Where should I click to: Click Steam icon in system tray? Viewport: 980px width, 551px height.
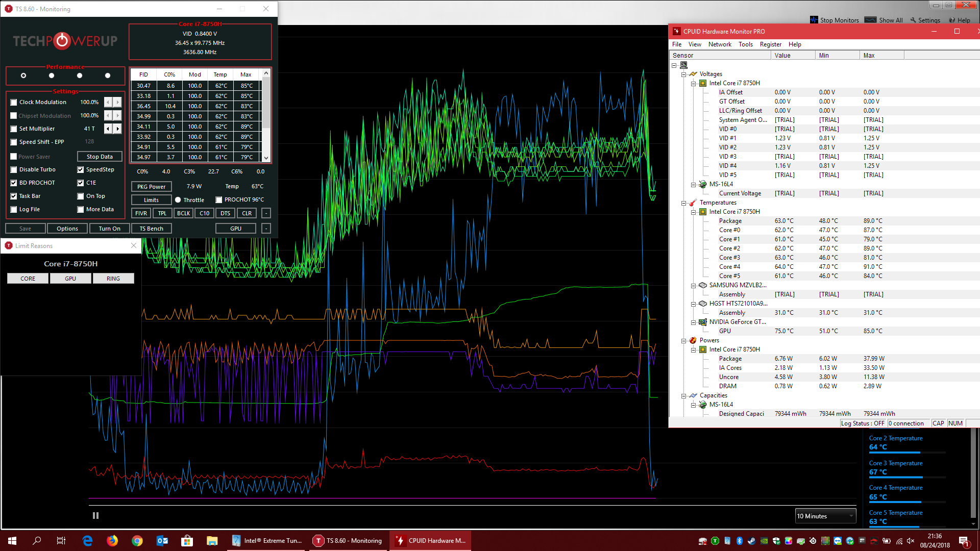tap(752, 541)
